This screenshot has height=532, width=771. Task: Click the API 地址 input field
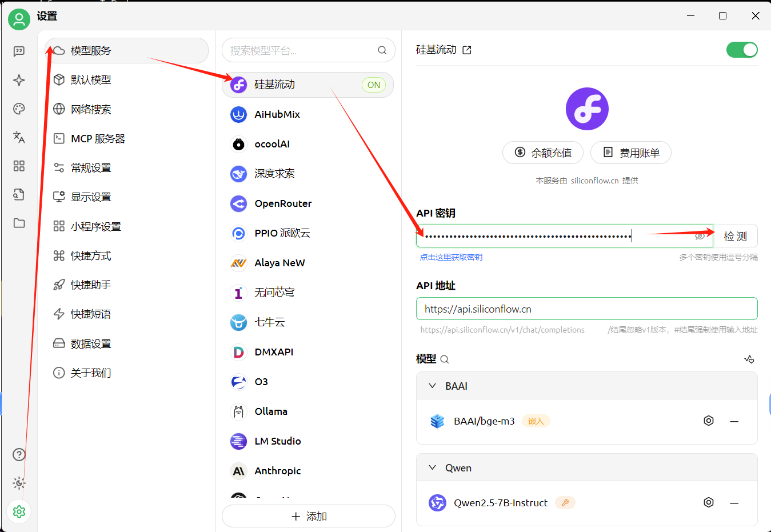587,309
